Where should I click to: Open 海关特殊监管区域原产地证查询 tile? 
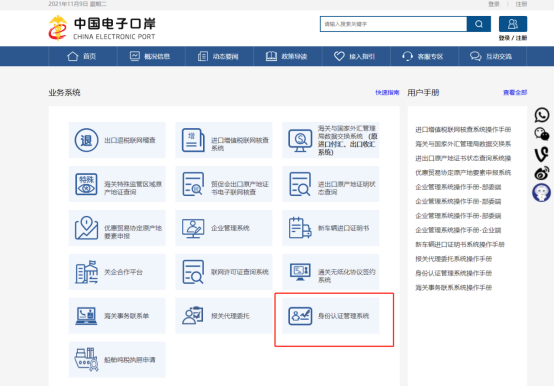pos(117,184)
